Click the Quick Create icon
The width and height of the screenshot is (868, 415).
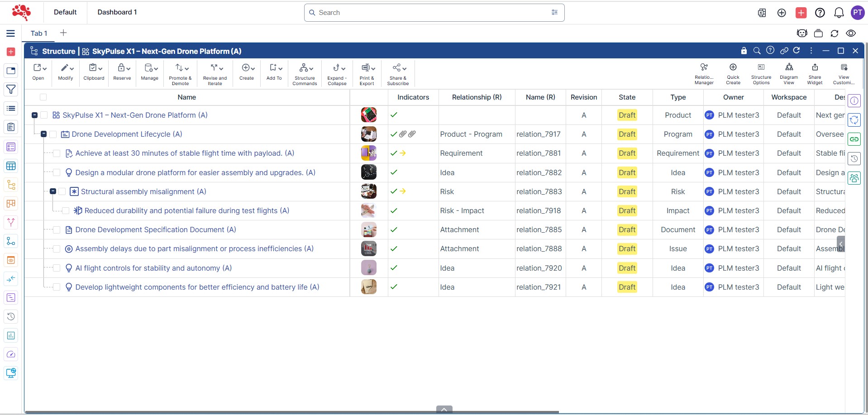coord(733,73)
